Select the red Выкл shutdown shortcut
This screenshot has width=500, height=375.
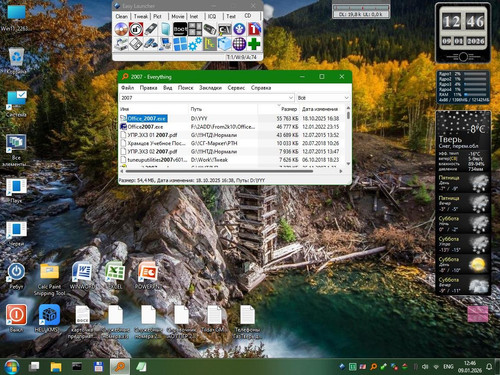click(x=16, y=318)
